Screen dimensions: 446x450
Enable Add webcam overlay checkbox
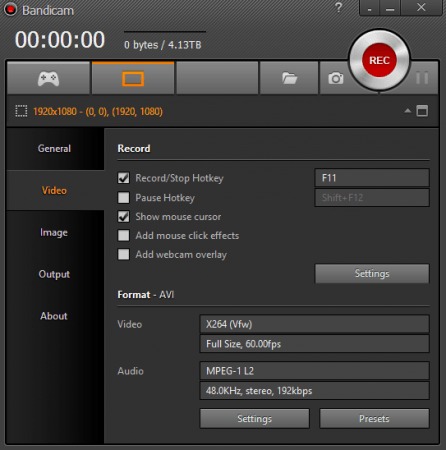coord(124,254)
